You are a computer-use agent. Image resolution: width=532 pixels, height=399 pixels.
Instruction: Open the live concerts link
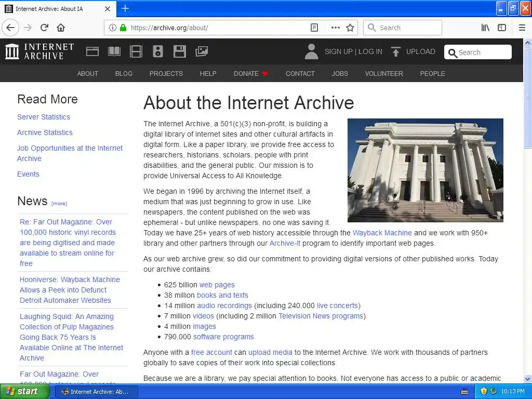tap(337, 305)
